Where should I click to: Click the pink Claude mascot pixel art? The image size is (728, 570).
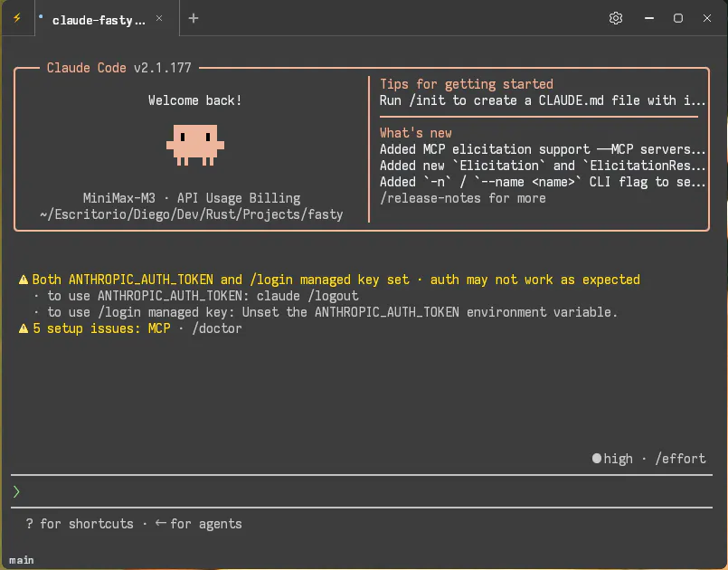pos(195,145)
